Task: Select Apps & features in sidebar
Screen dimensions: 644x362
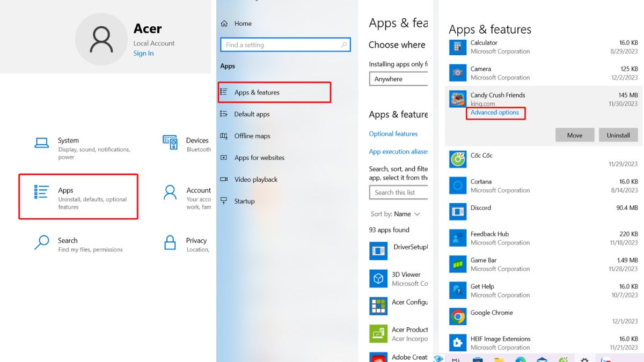Action: 275,92
